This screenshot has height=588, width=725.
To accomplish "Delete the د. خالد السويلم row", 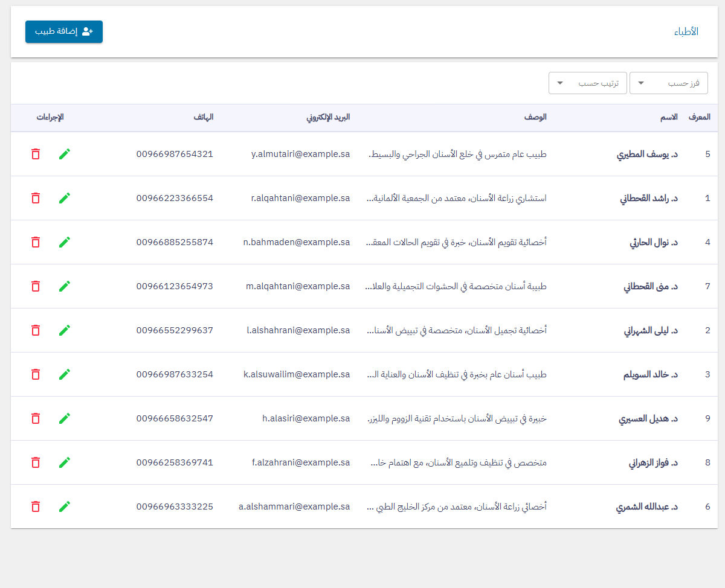I will [x=36, y=374].
